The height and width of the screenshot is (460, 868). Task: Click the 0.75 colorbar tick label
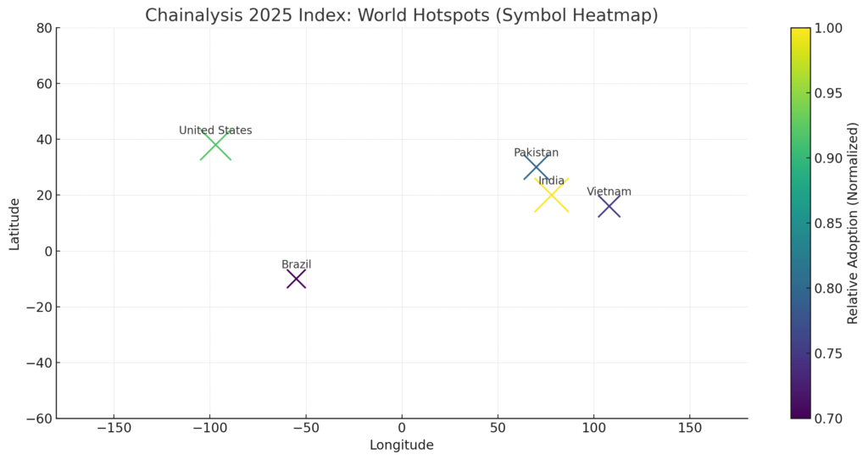tap(828, 353)
